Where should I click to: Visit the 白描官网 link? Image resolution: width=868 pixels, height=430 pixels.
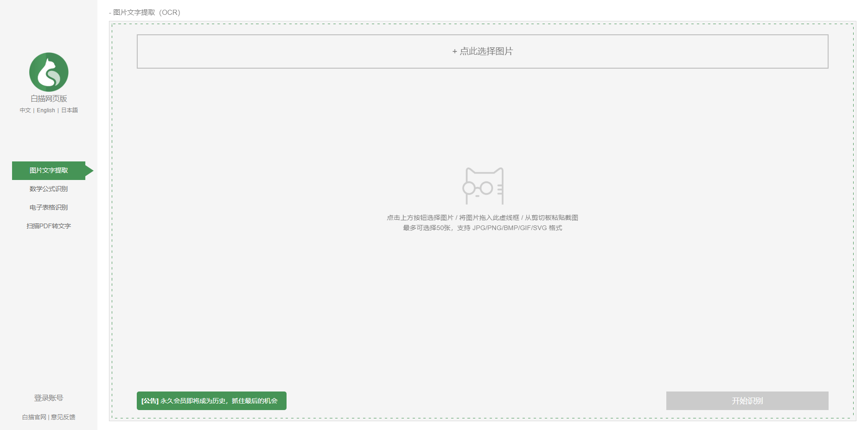click(x=34, y=417)
